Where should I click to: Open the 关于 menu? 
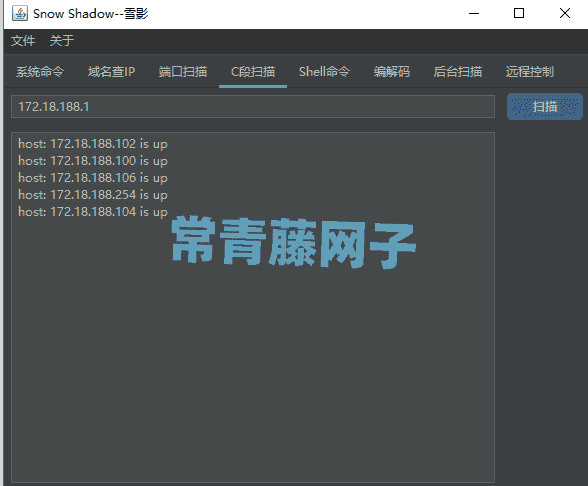(x=62, y=40)
